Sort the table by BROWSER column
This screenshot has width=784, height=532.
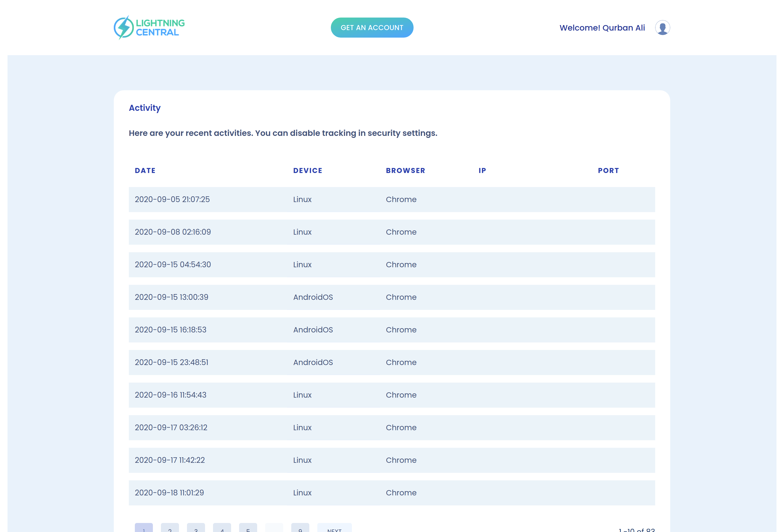[x=406, y=170]
